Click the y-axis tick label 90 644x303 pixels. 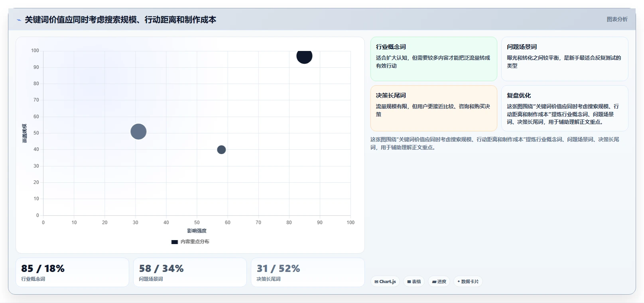click(x=36, y=67)
